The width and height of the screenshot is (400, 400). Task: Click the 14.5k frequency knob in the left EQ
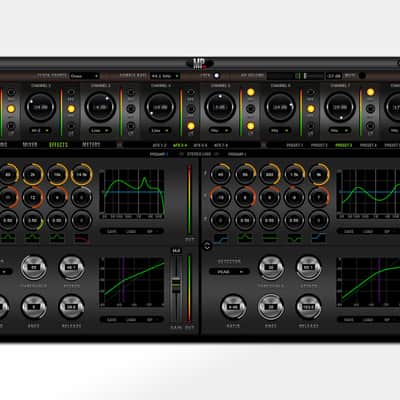(x=82, y=174)
